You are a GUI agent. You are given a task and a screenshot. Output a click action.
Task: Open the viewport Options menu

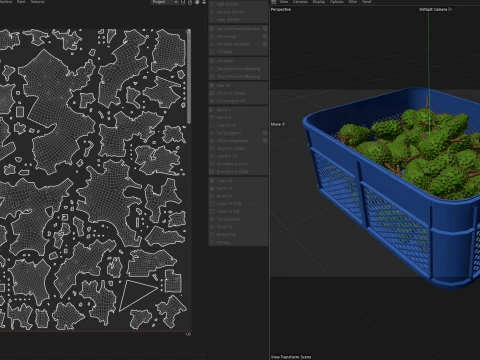click(x=337, y=2)
